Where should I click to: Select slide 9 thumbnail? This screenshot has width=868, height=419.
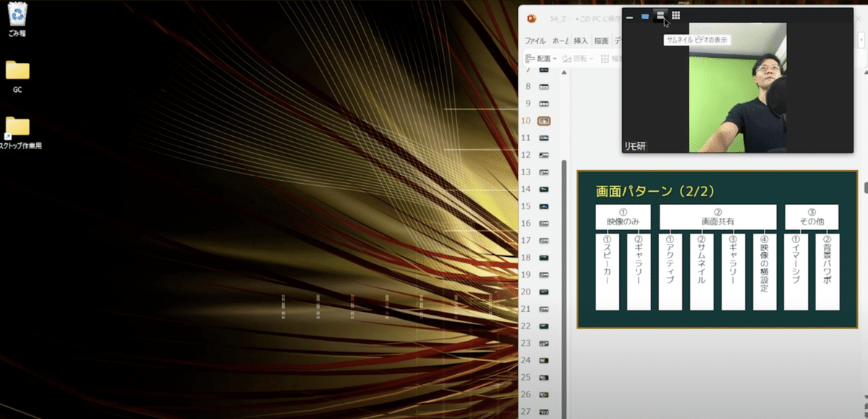544,103
